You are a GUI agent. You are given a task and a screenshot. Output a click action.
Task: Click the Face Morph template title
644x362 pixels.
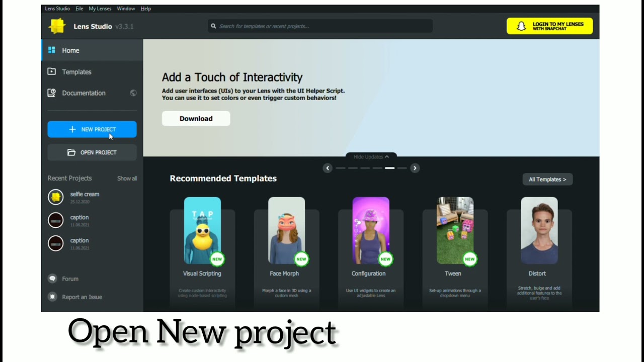284,274
